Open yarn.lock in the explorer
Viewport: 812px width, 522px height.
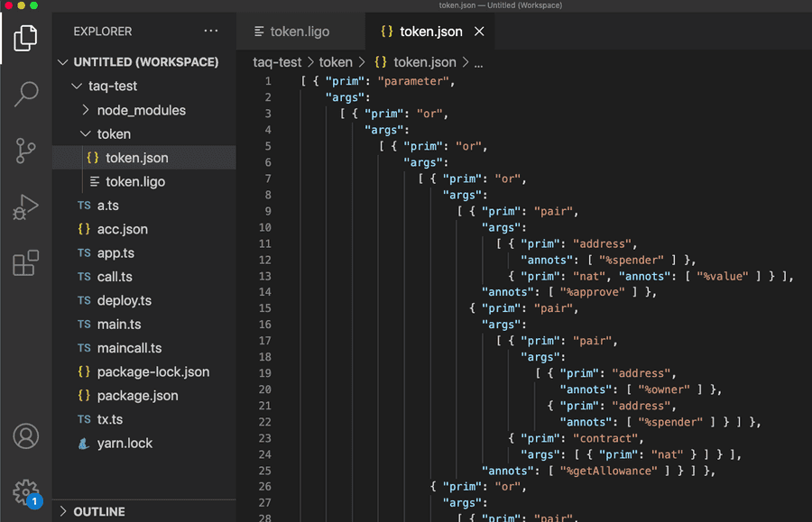pyautogui.click(x=125, y=444)
